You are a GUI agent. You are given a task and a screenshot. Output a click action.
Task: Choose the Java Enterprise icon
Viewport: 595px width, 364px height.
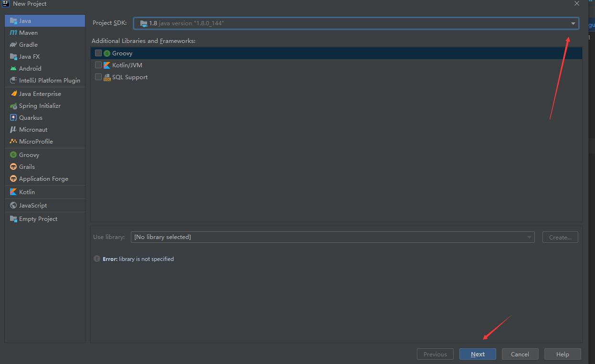point(13,94)
